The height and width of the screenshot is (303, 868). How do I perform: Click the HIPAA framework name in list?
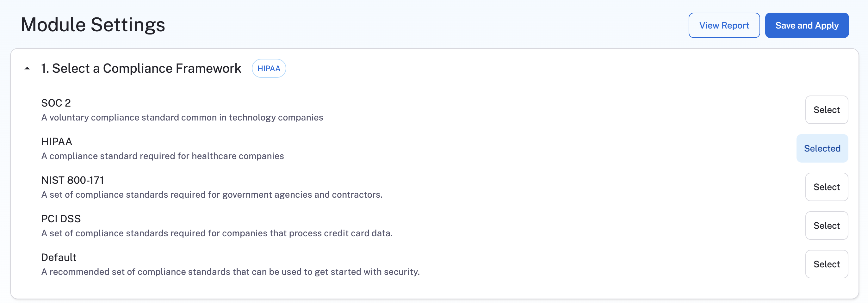(57, 142)
